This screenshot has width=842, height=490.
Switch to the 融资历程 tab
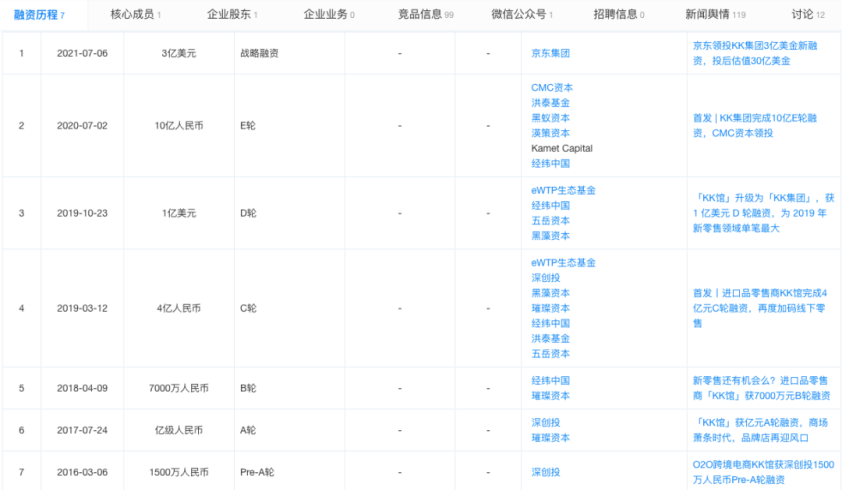click(x=39, y=15)
